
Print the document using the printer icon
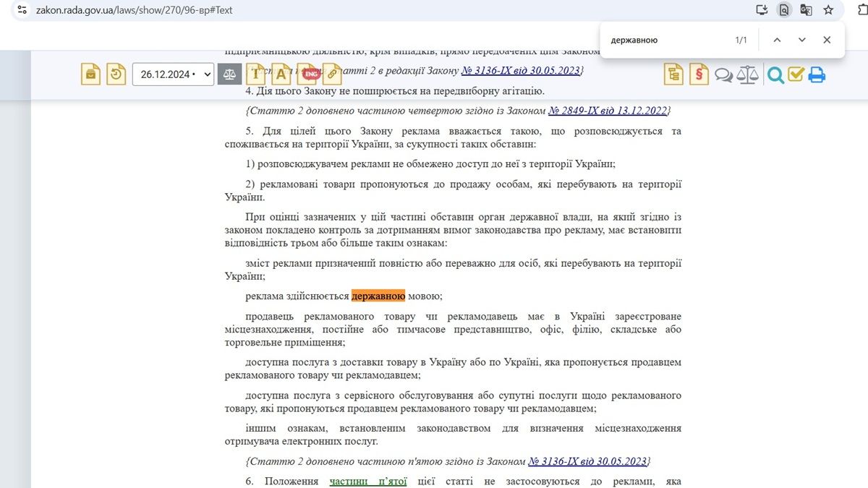[x=817, y=74]
